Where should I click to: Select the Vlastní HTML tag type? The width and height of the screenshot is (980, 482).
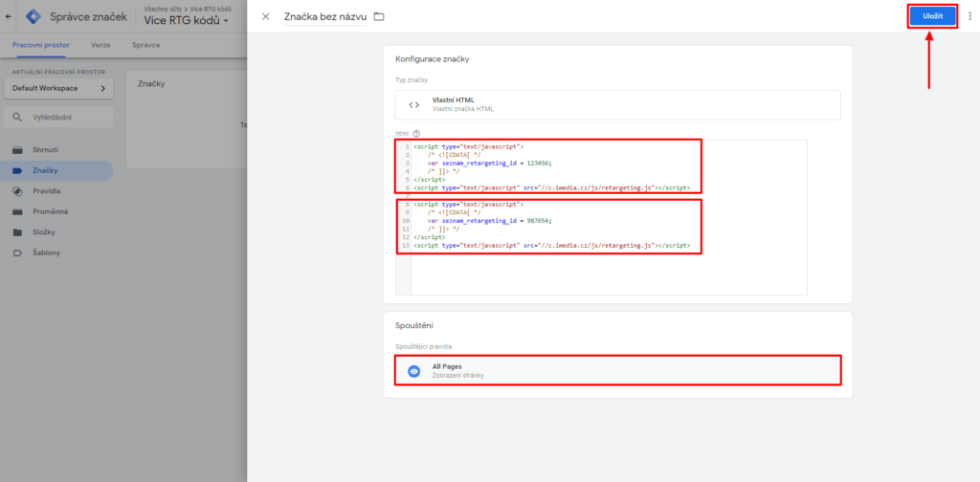617,105
